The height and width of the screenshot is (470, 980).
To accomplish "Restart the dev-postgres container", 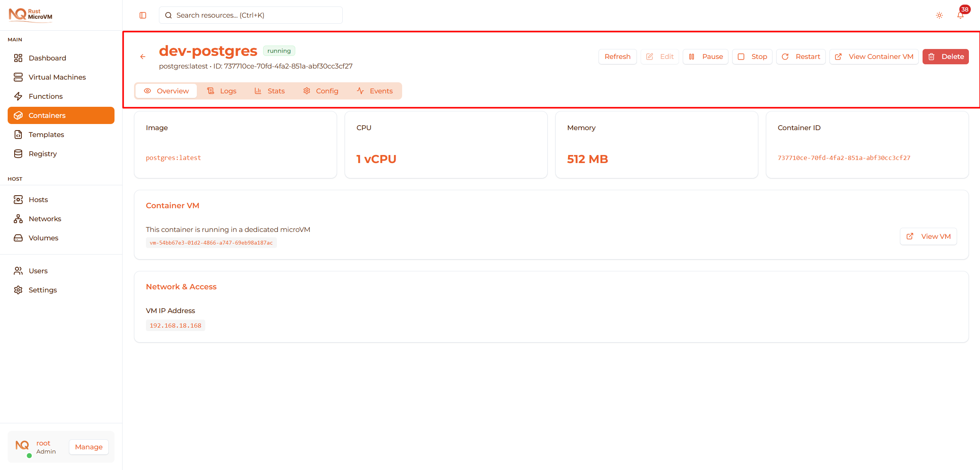I will coord(801,56).
